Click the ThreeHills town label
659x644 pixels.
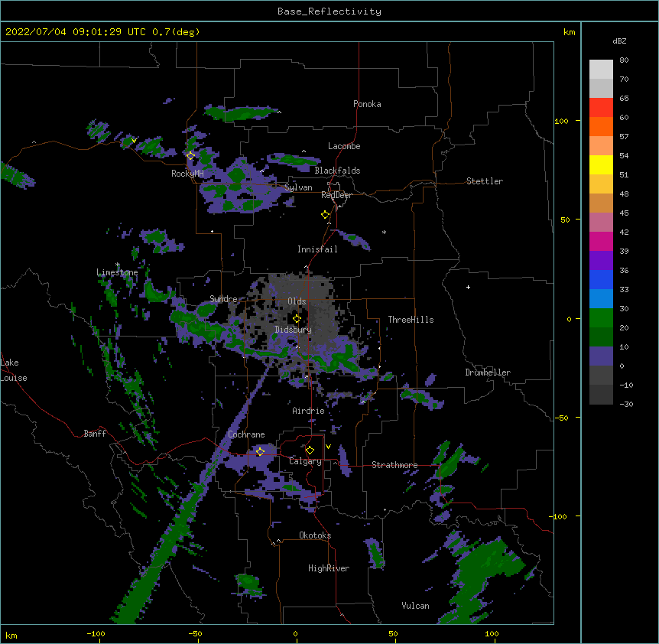pos(411,320)
